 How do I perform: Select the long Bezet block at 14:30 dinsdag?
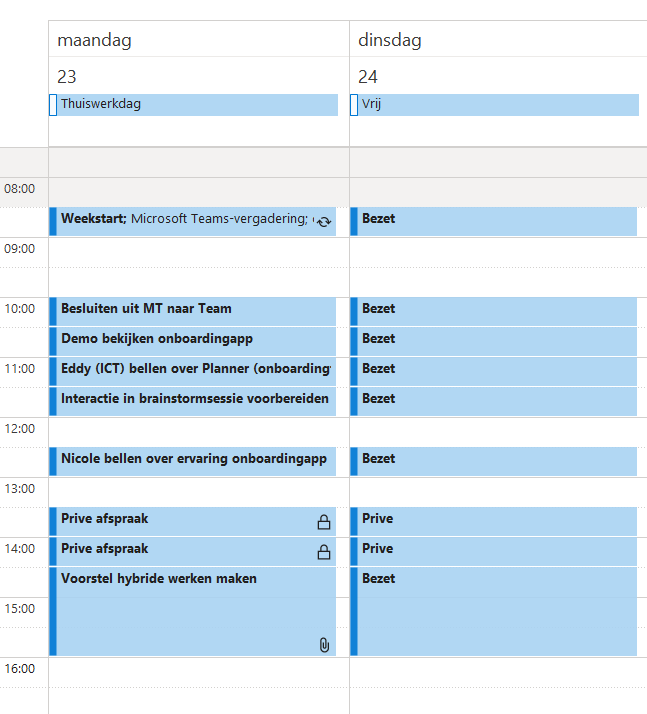(494, 612)
